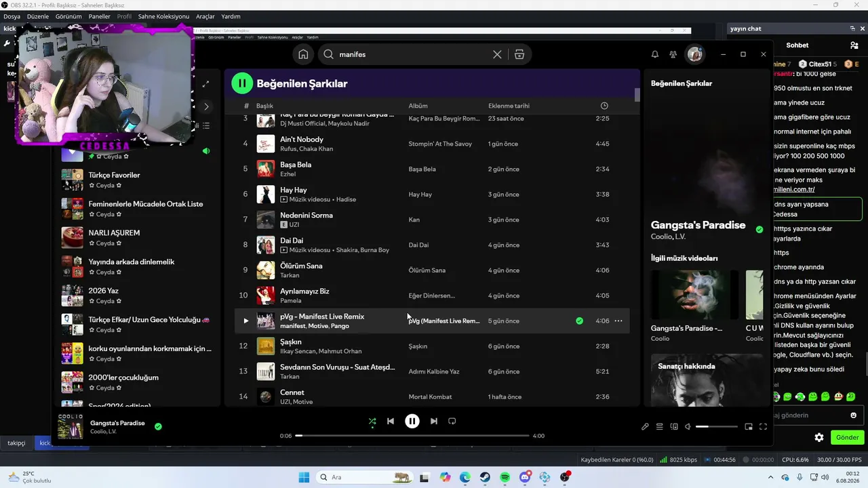Expand the Spotify library panel
This screenshot has height=488, width=868.
point(205,84)
